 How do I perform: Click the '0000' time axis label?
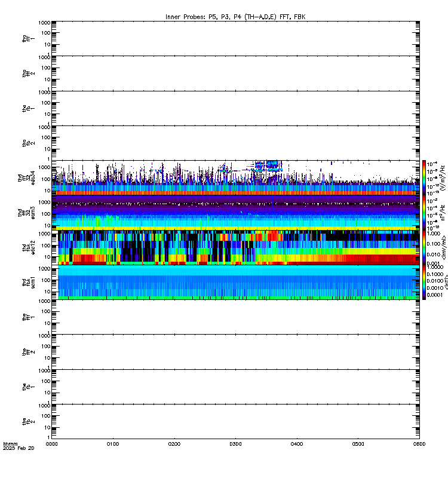tap(51, 444)
